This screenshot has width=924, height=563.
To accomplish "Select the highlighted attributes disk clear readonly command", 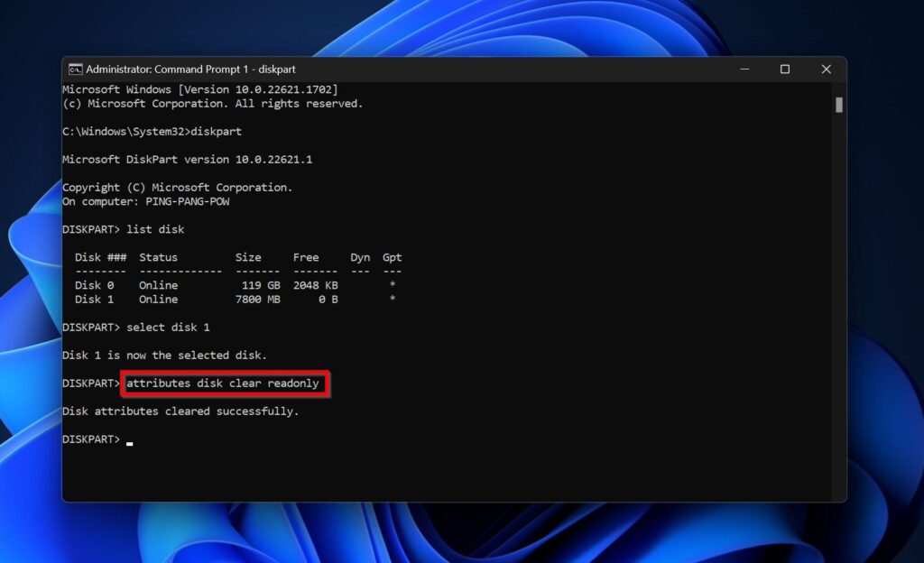I will click(224, 383).
